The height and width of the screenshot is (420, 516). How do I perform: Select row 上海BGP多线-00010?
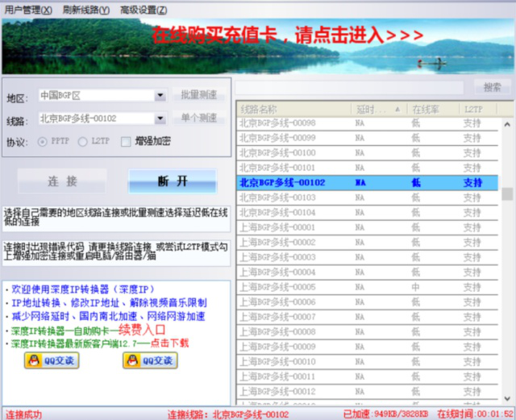pos(368,362)
